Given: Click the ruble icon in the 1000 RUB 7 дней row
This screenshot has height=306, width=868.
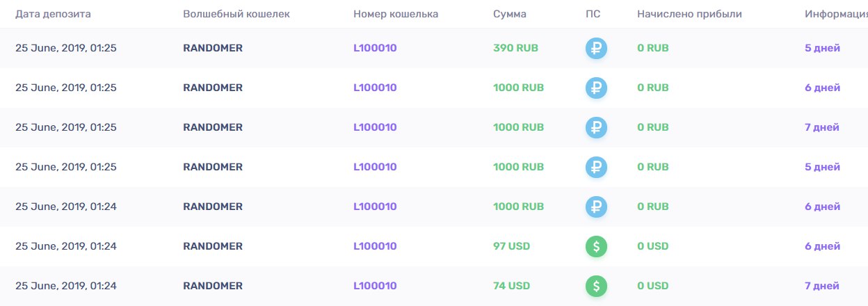Looking at the screenshot, I should click(596, 127).
